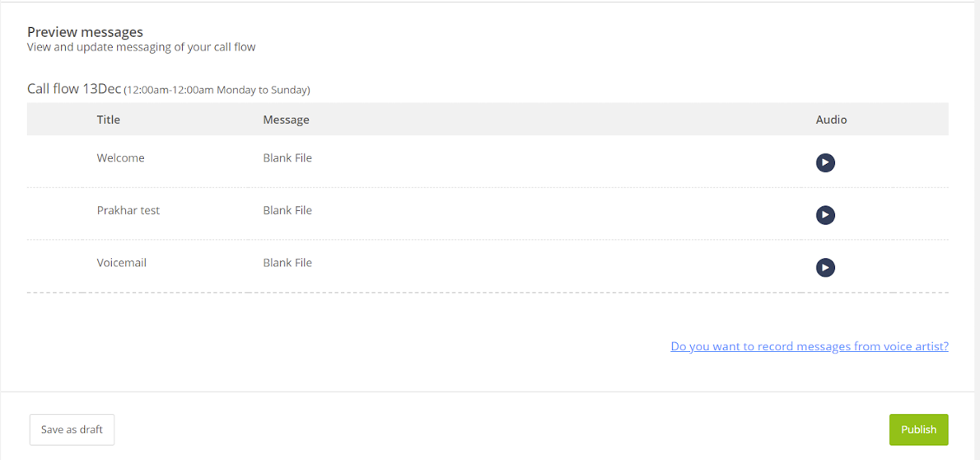Click the Preview messages heading

click(85, 32)
